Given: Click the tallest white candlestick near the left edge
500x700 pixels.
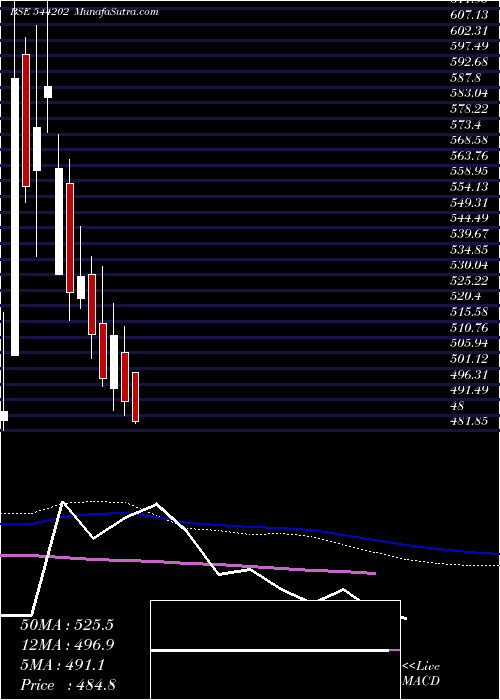Looking at the screenshot, I should pyautogui.click(x=15, y=217).
